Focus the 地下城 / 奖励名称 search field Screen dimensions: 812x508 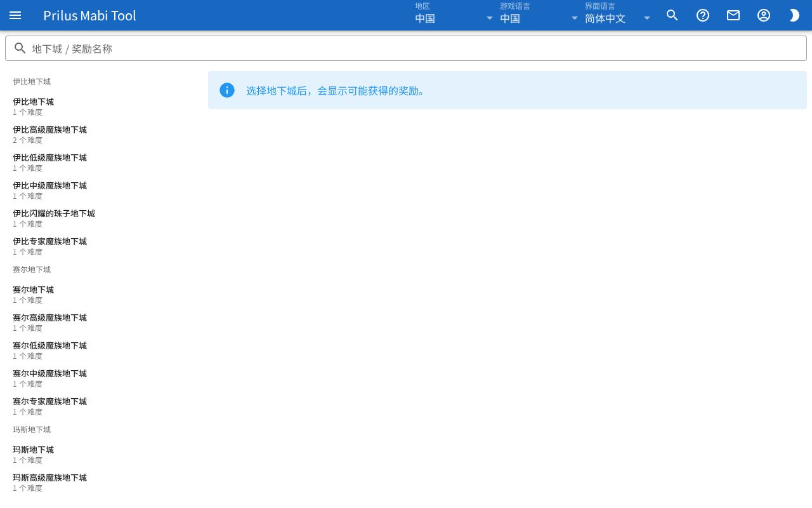(406, 48)
